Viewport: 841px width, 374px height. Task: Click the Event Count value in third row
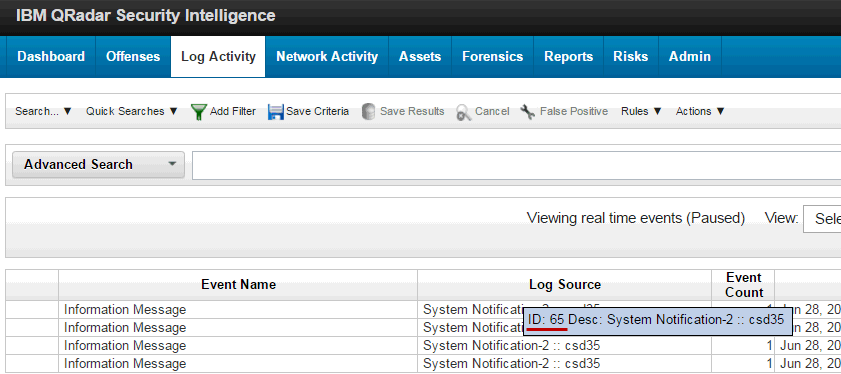click(x=769, y=346)
